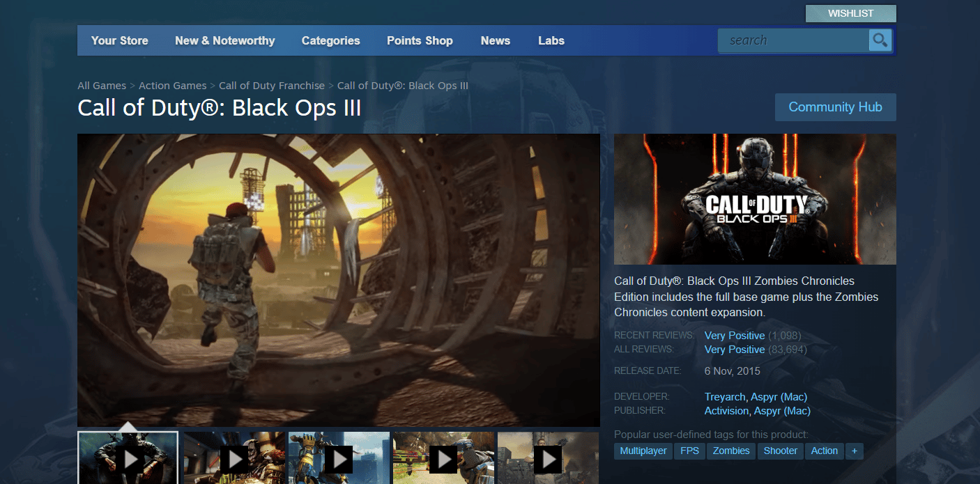Open publisher Aspyr (Mac) link
The width and height of the screenshot is (980, 484).
pyautogui.click(x=782, y=411)
